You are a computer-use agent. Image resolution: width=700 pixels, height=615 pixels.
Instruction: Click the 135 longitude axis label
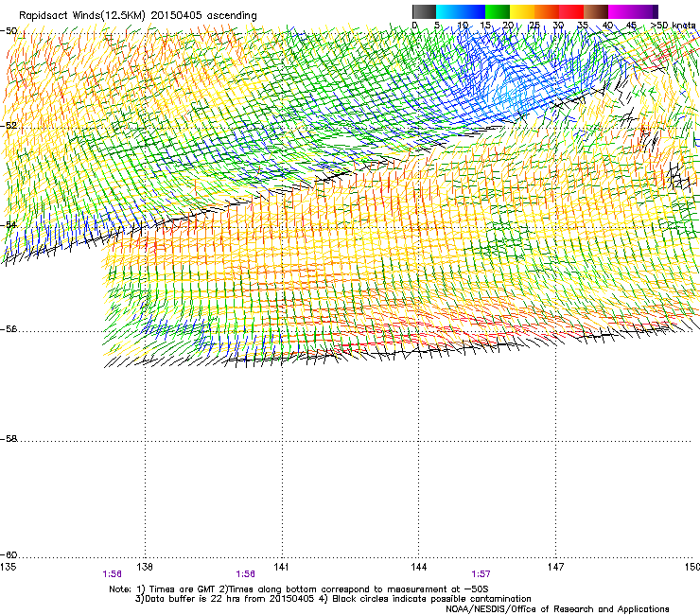pos(8,567)
